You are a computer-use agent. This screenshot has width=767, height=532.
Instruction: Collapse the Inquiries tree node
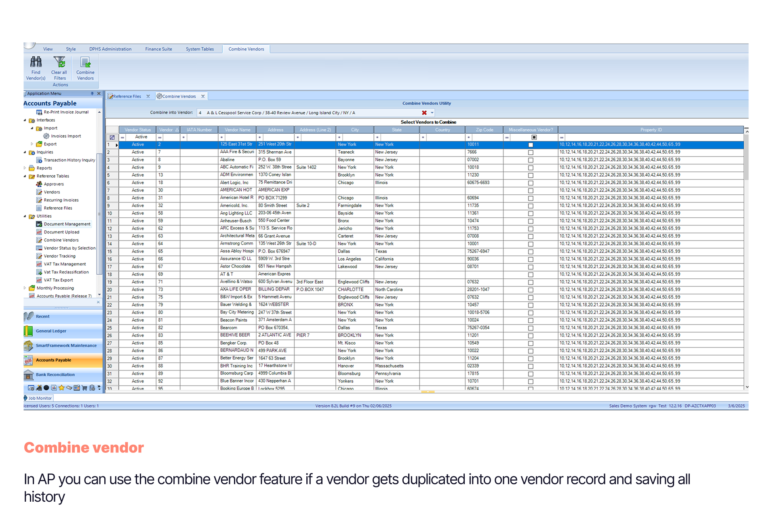point(25,152)
